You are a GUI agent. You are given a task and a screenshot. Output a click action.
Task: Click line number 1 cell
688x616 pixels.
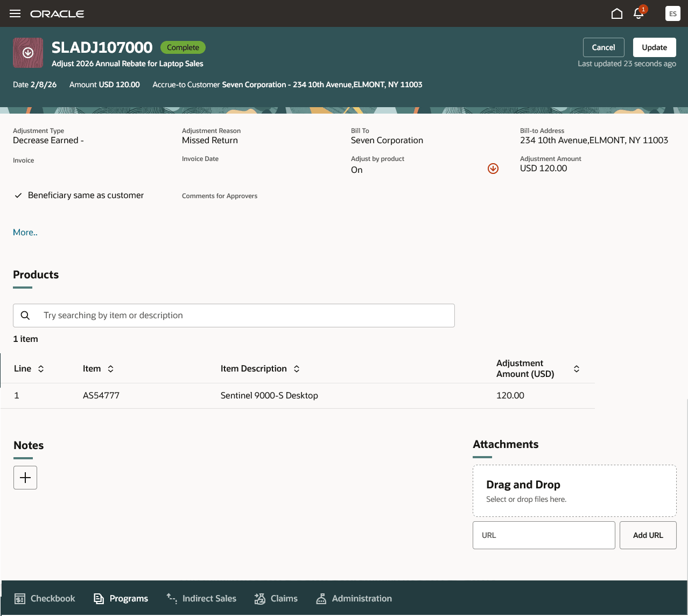(x=17, y=395)
